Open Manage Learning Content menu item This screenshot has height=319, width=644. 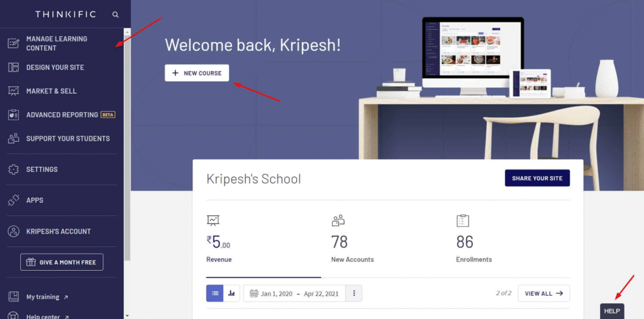point(57,43)
